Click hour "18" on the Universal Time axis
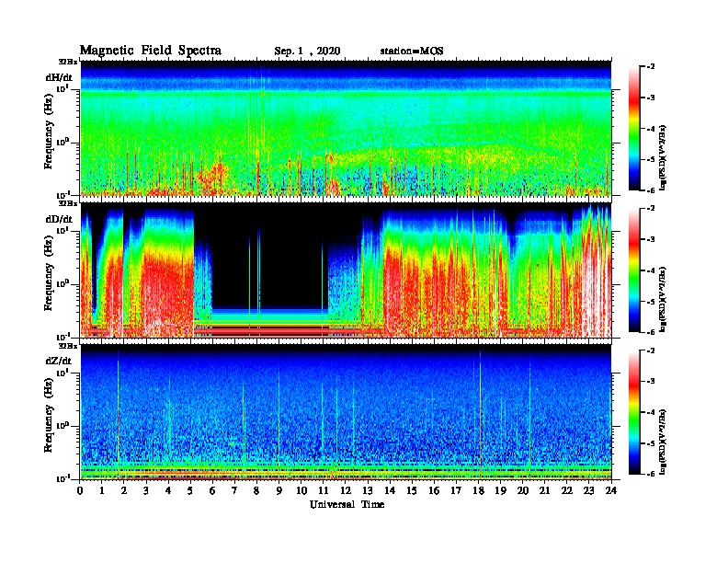 click(x=478, y=490)
